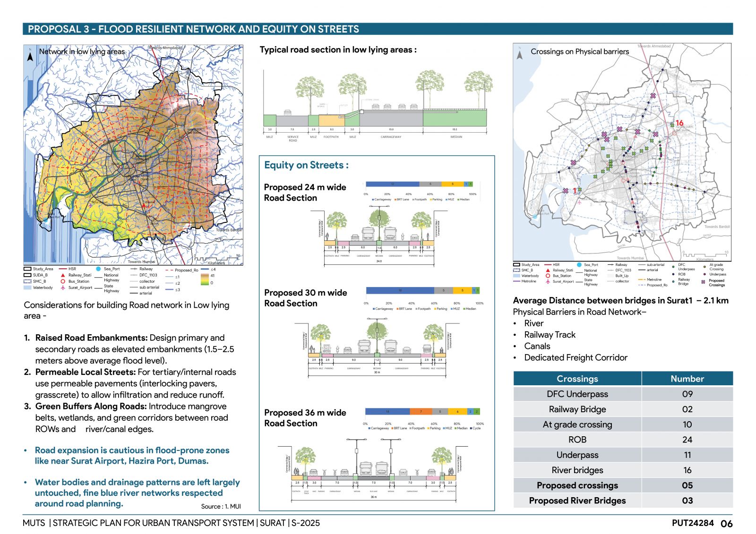Click red number 1 marker on Crossings map
Viewport: 756px width, 534px height.
pos(575,191)
